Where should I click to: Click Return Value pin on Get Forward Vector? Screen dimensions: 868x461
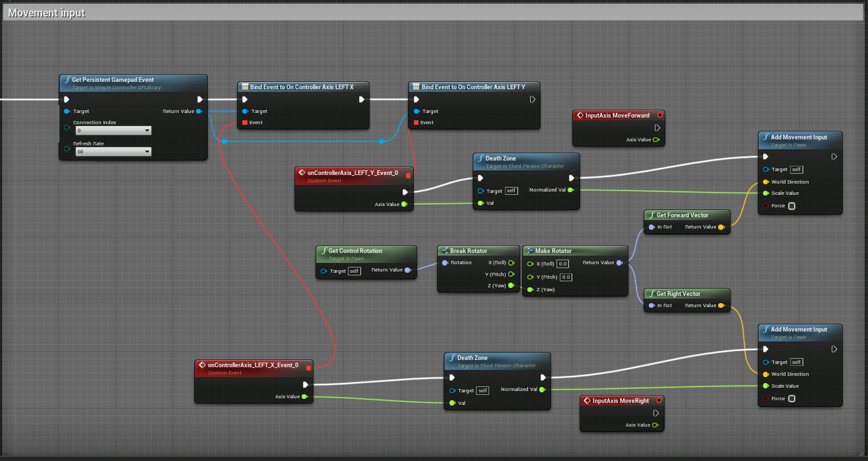pyautogui.click(x=721, y=227)
